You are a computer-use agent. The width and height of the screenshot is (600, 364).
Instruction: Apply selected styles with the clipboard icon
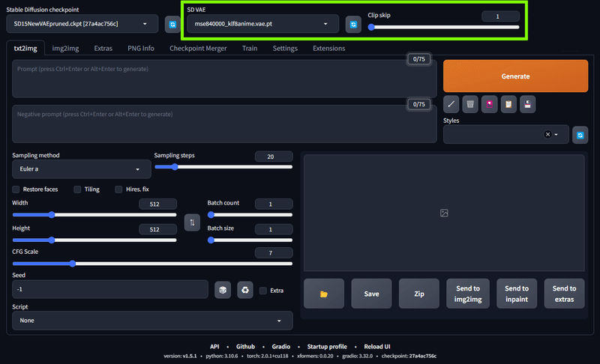click(508, 104)
